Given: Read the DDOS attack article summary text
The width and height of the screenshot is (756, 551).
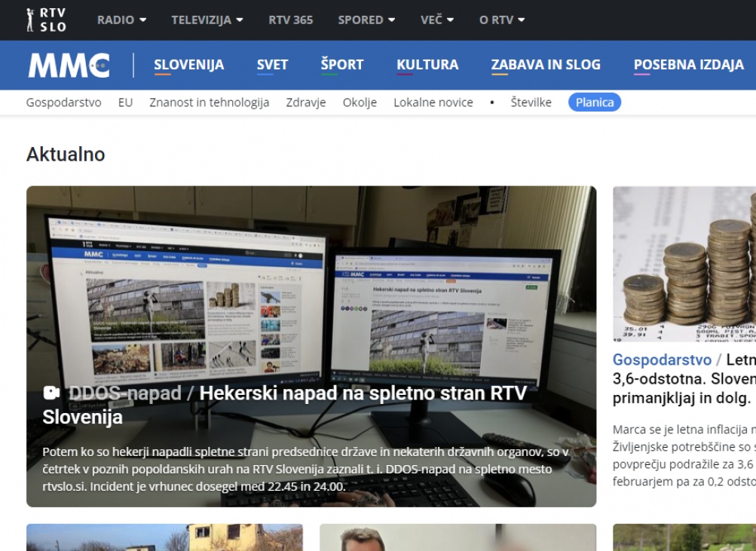Looking at the screenshot, I should 305,469.
